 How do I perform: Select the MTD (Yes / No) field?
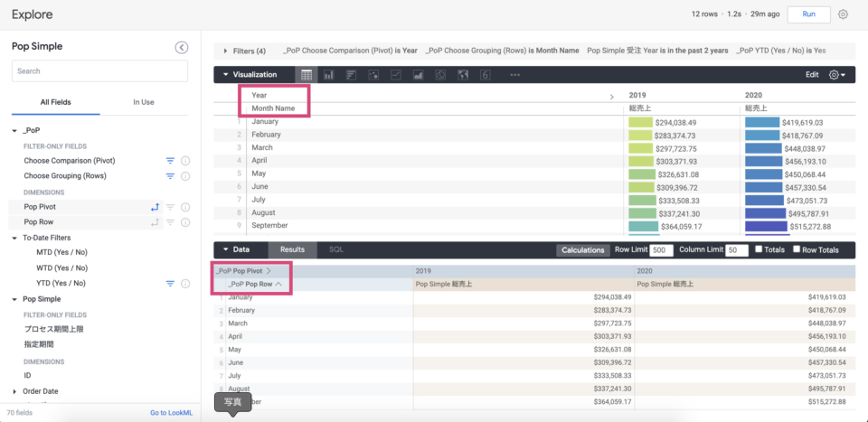coord(61,252)
